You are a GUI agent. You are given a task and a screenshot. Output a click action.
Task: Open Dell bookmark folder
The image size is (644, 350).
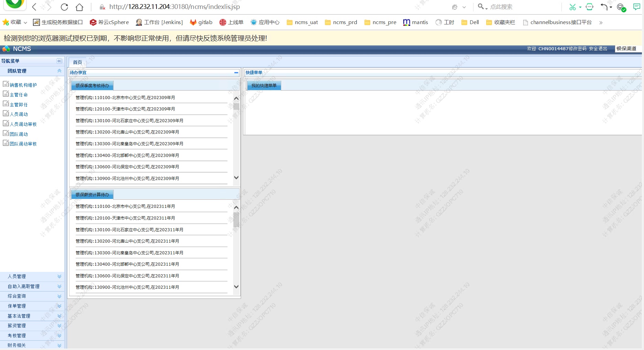point(470,22)
